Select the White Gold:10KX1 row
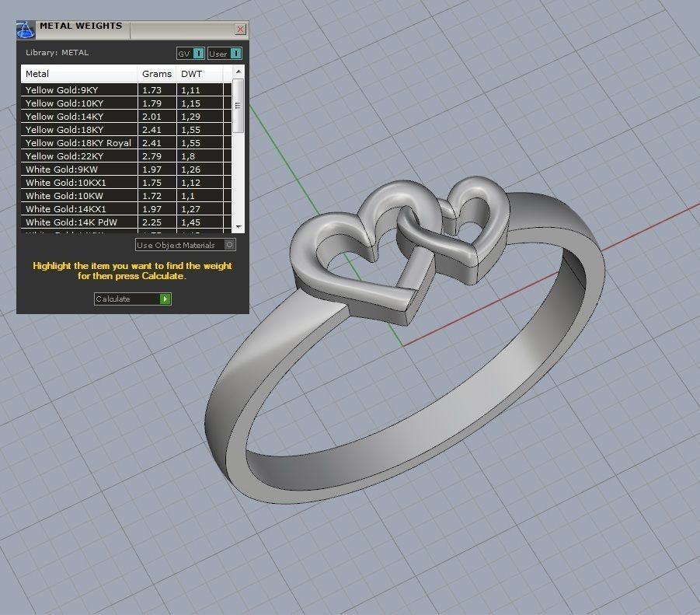 coord(126,182)
